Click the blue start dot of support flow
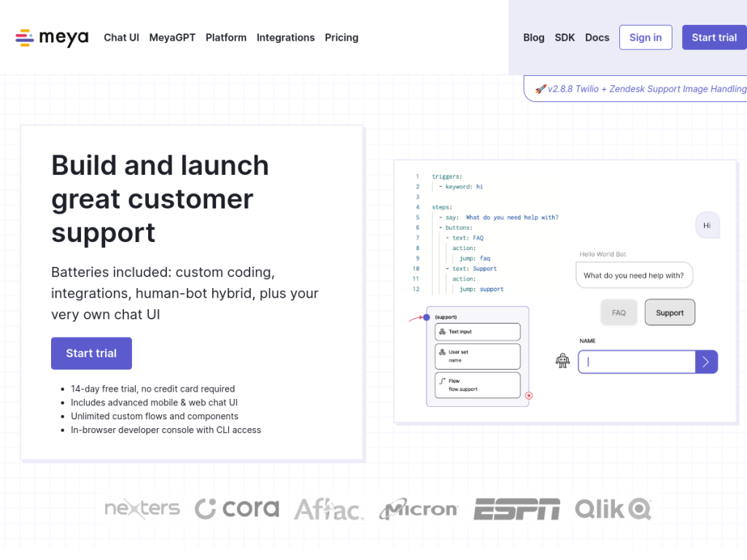 pyautogui.click(x=426, y=317)
